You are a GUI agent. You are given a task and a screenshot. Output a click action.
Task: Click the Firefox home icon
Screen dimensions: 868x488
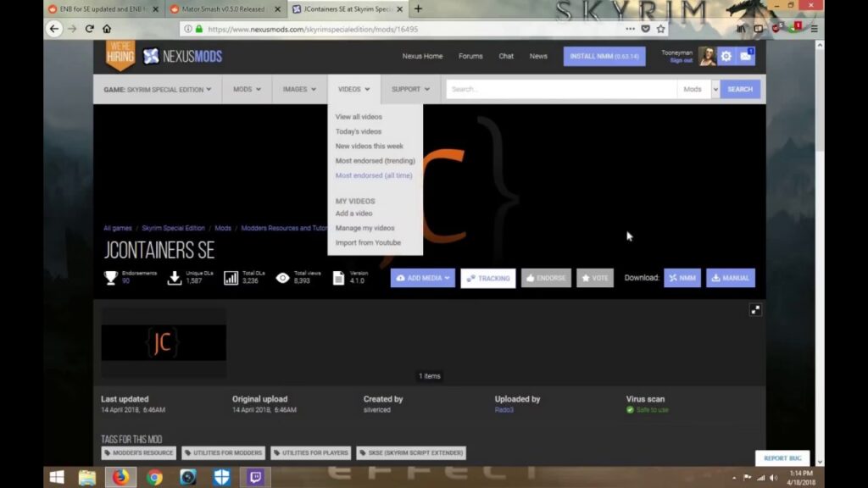point(107,29)
